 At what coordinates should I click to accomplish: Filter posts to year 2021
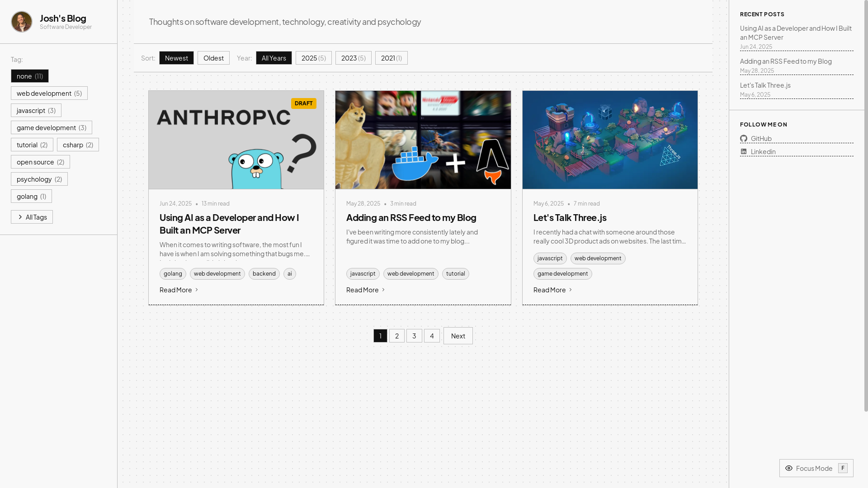pyautogui.click(x=392, y=58)
